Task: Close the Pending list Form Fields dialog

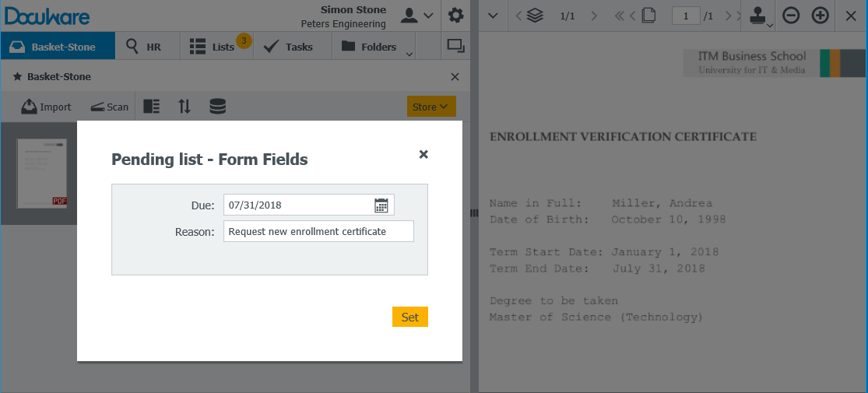Action: pyautogui.click(x=423, y=154)
